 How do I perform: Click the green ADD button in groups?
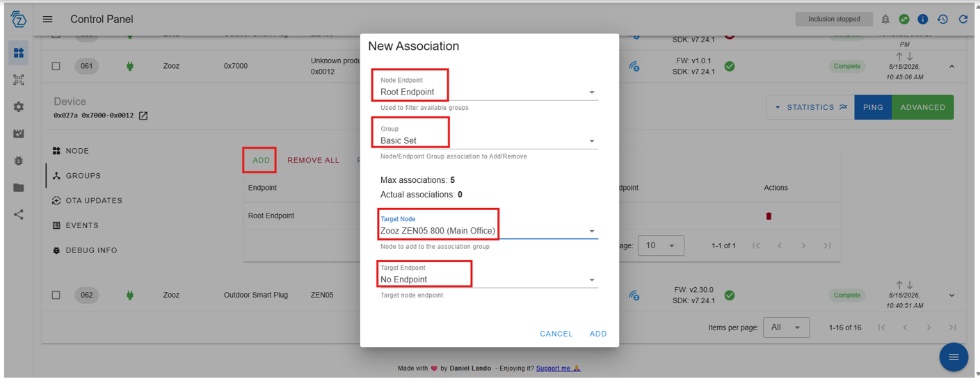point(261,160)
